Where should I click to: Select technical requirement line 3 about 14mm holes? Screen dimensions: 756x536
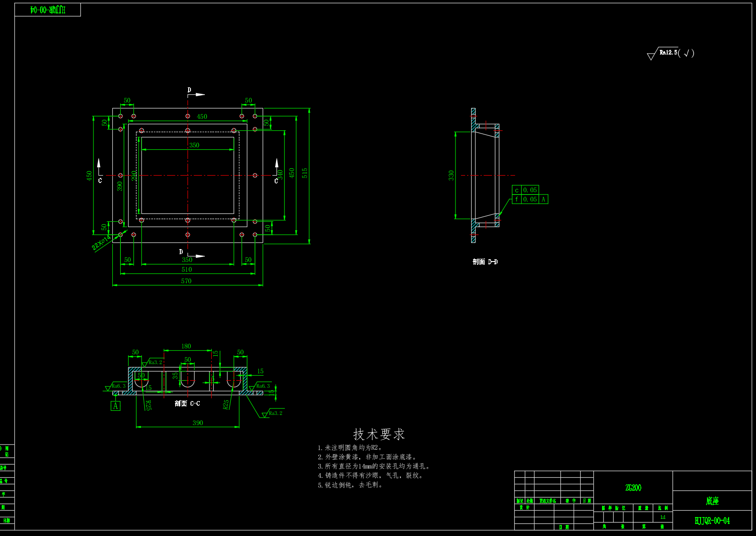coord(375,466)
